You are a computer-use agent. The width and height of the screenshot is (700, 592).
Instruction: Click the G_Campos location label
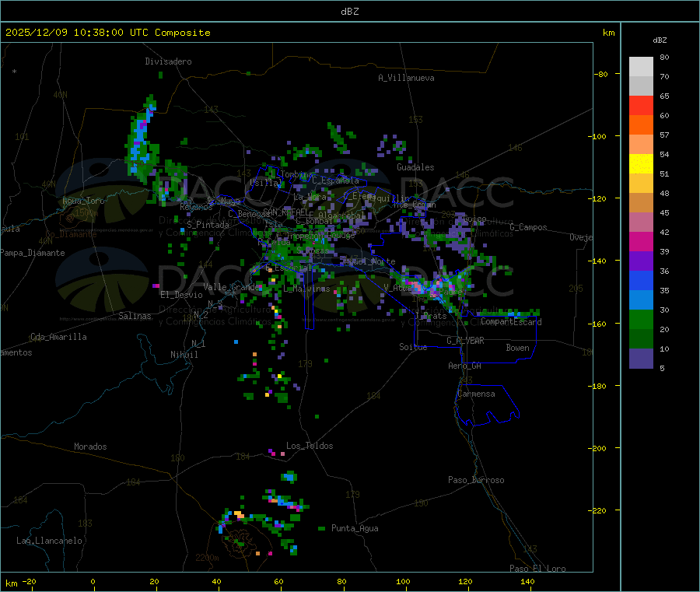click(529, 227)
